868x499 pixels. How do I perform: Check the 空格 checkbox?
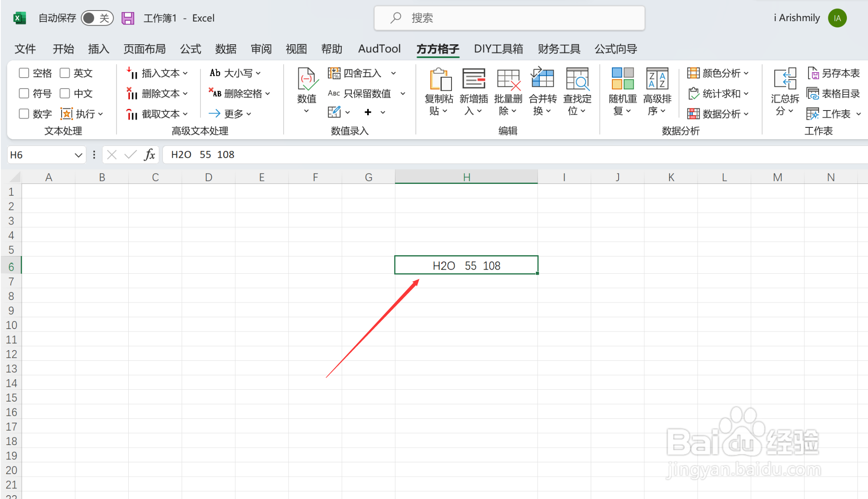(24, 73)
